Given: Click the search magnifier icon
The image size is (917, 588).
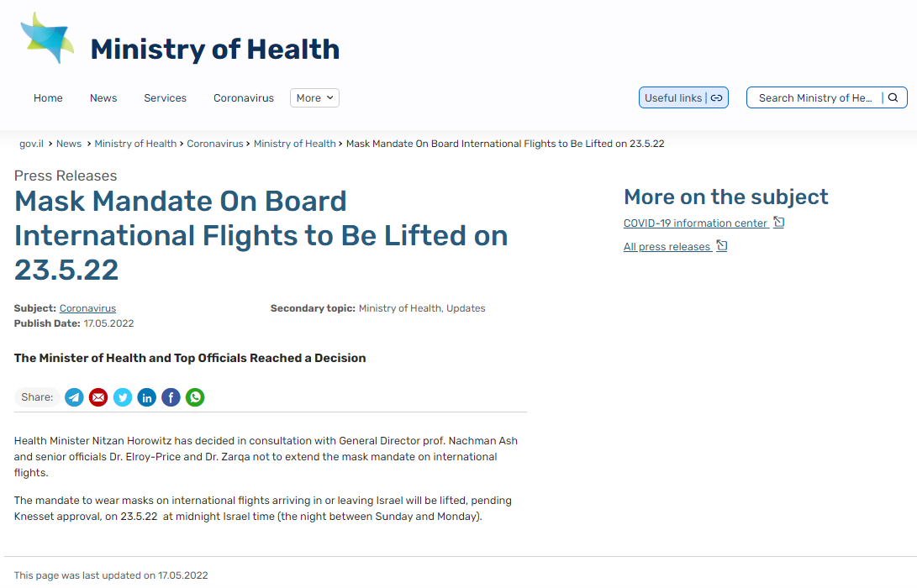Looking at the screenshot, I should pos(893,97).
